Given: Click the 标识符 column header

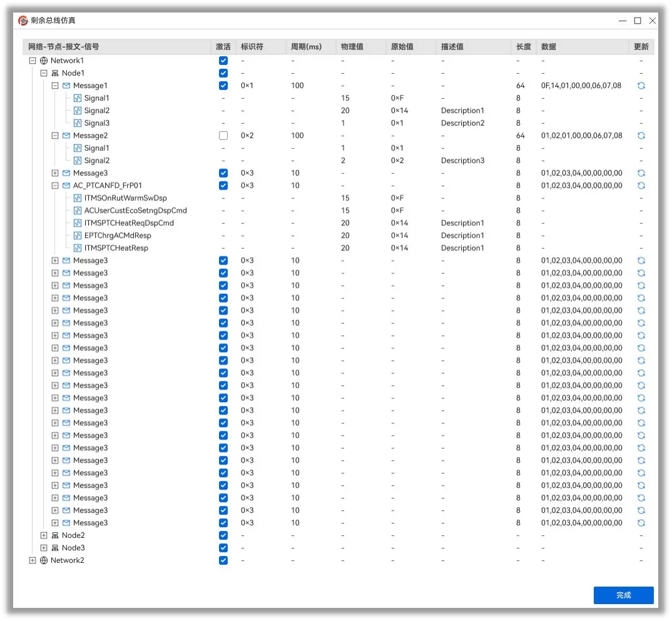Looking at the screenshot, I should [260, 47].
